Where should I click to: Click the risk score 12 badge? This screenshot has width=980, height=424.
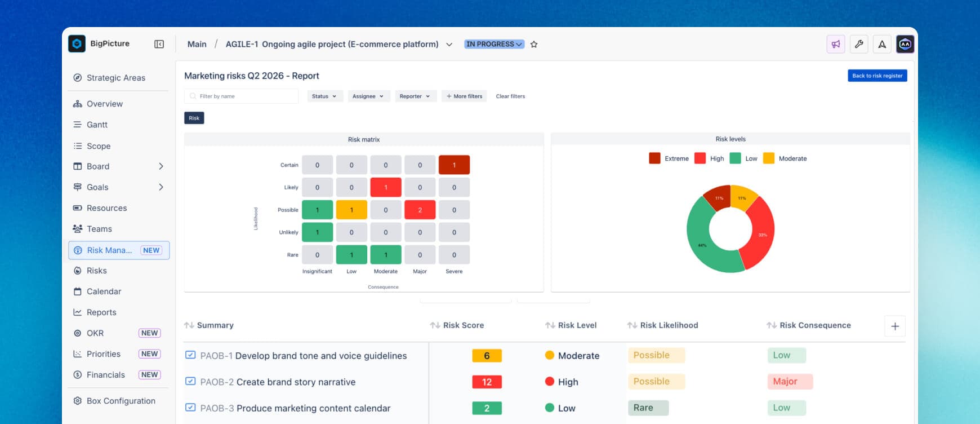tap(487, 382)
